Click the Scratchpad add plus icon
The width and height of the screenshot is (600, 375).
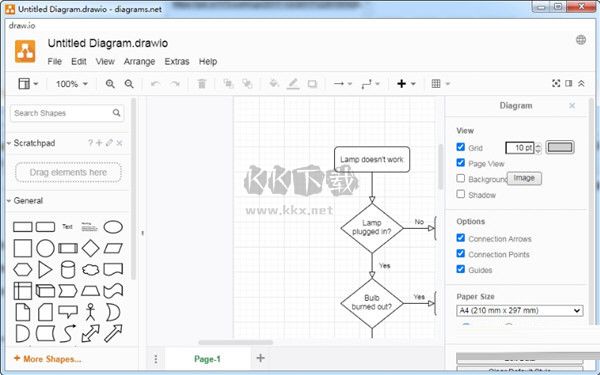tap(99, 143)
